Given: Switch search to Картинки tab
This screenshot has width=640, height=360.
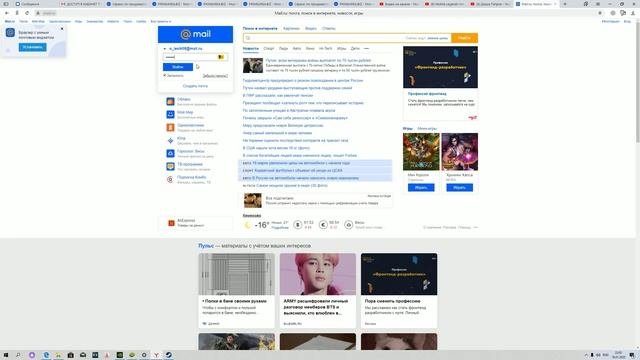Looking at the screenshot, I should (291, 29).
